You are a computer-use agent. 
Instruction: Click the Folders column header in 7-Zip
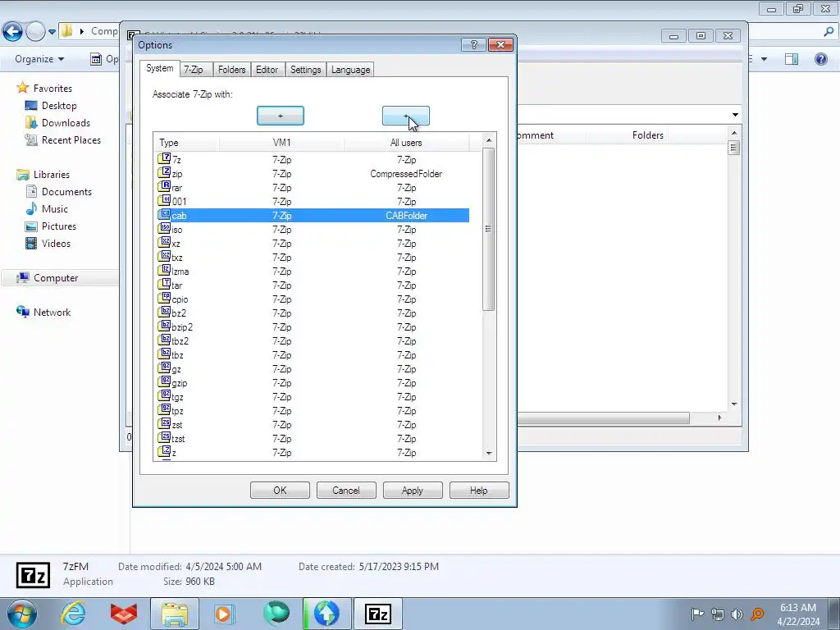[648, 135]
